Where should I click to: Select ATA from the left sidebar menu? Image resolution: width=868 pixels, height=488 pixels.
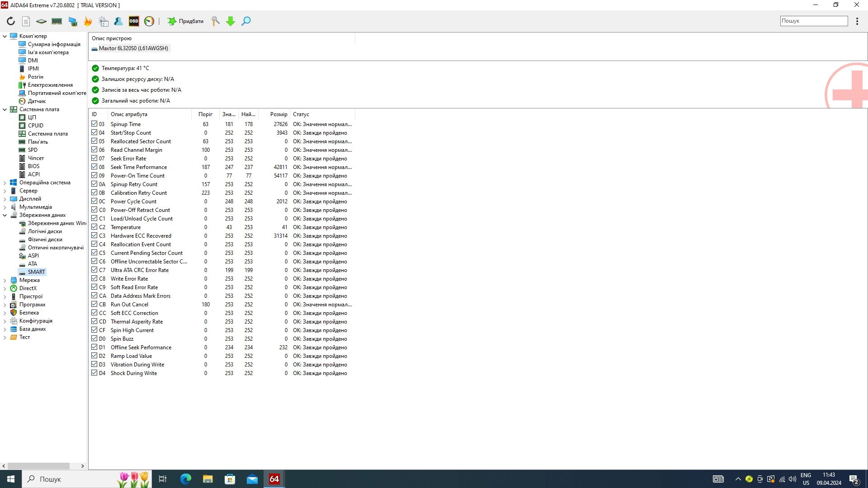tap(33, 263)
